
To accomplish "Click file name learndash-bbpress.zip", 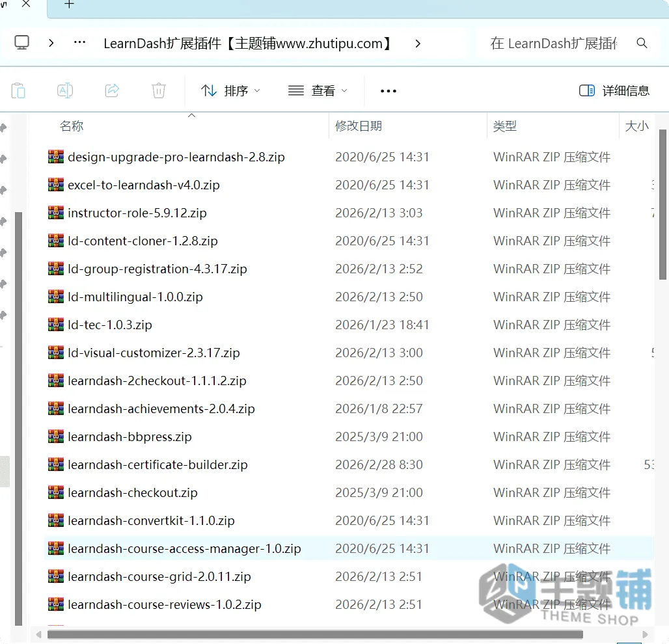I will click(x=130, y=436).
